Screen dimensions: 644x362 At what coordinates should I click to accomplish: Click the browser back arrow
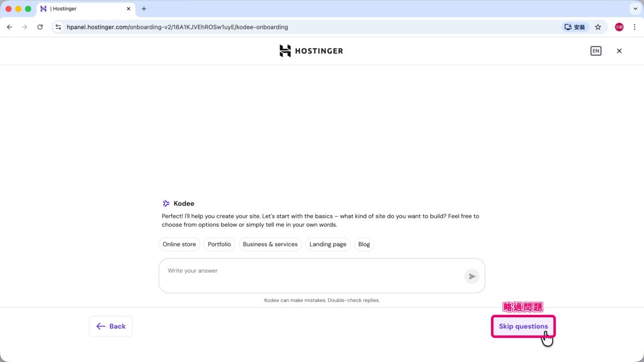pos(10,27)
